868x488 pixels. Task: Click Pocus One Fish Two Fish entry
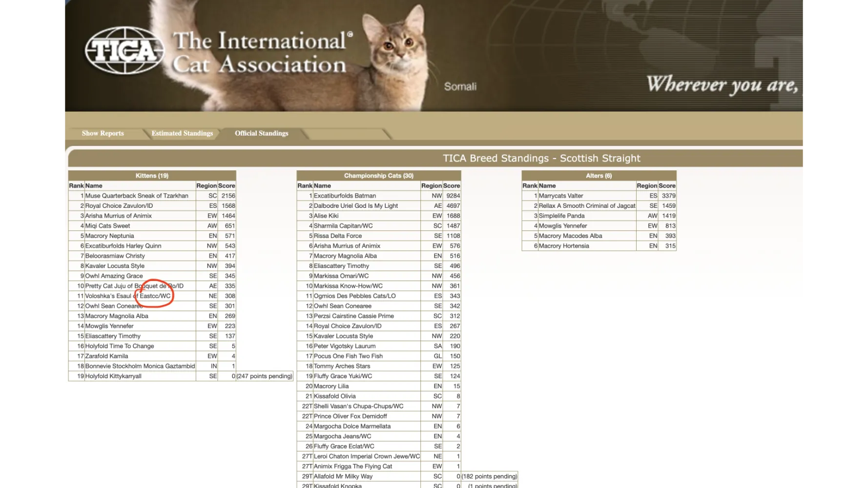pos(348,356)
